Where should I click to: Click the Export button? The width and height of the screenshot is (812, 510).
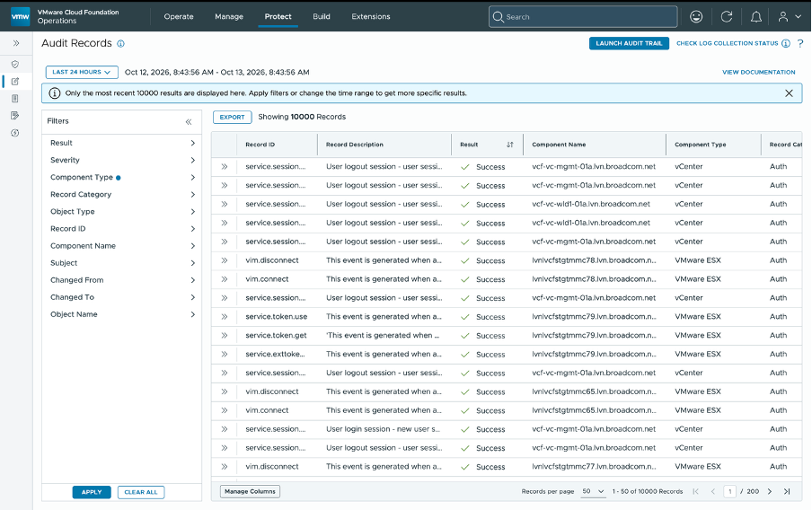click(232, 117)
